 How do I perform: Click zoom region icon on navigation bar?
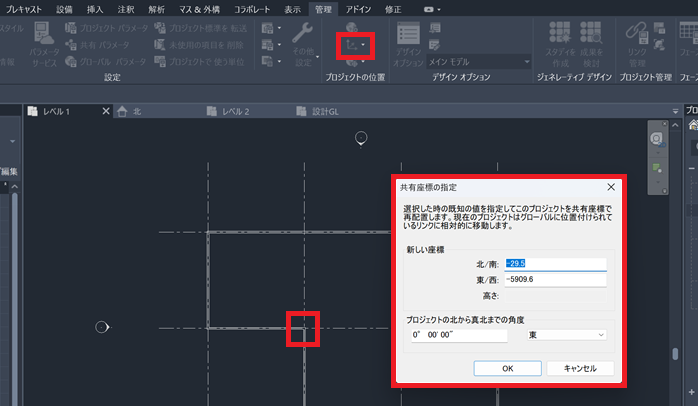point(657,168)
